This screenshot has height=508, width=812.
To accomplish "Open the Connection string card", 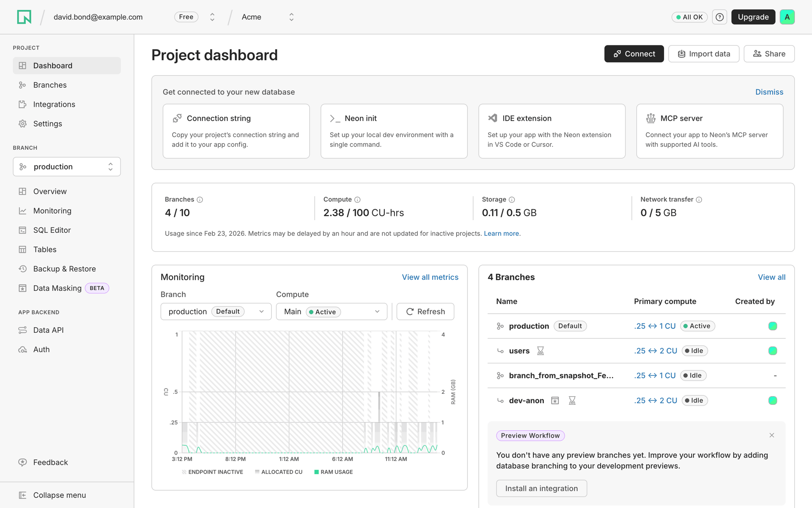I will tap(236, 131).
